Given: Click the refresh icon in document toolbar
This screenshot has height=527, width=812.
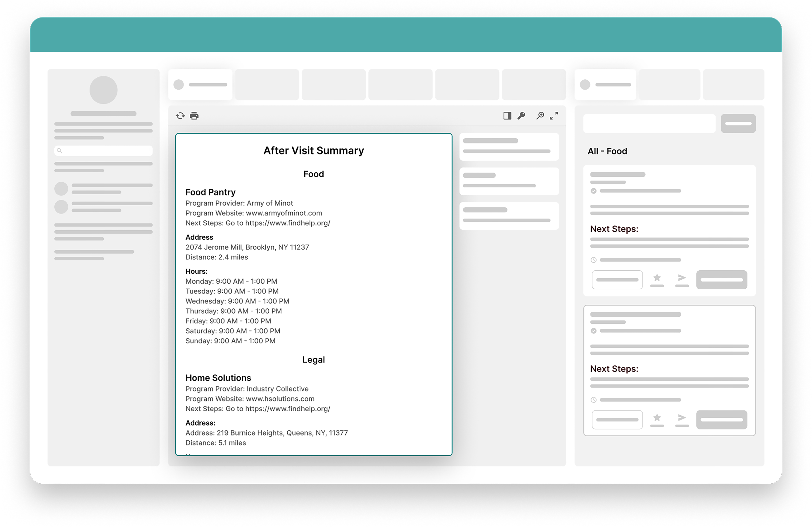Looking at the screenshot, I should coord(180,116).
